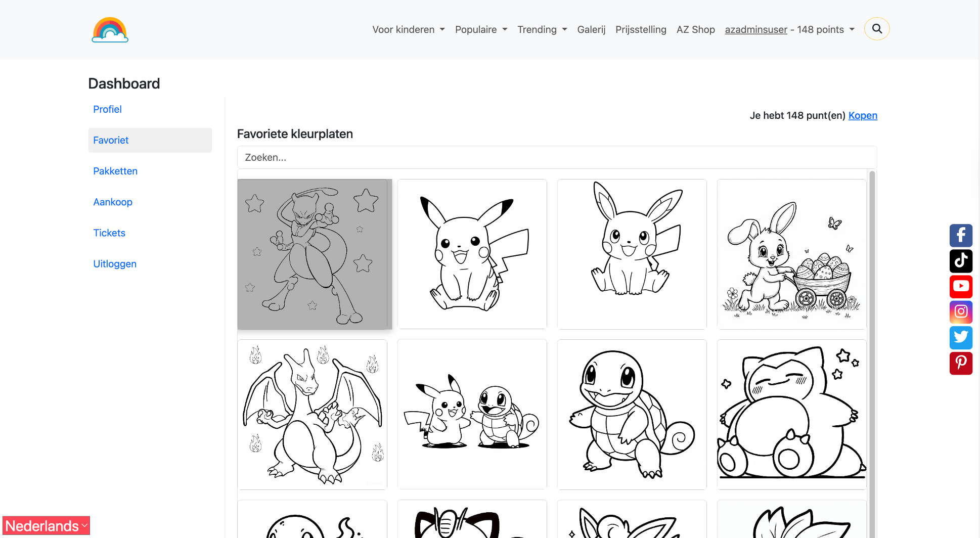This screenshot has height=538, width=980.
Task: Open AZ Shop
Action: [695, 29]
